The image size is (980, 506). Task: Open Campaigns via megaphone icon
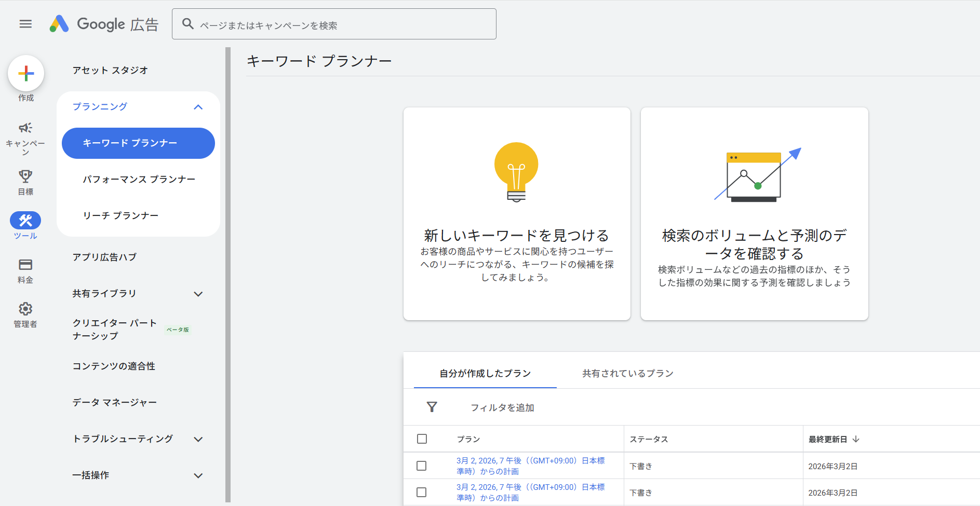[x=25, y=128]
